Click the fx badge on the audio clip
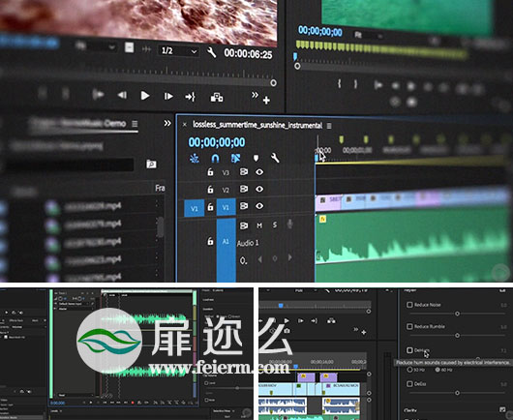Viewport: 513px width, 420px height. [x=322, y=219]
